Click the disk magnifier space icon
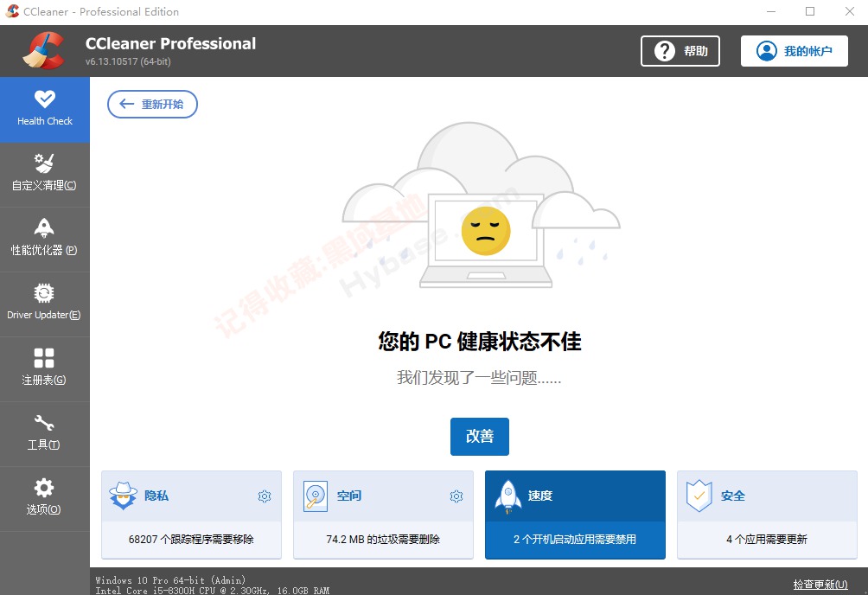868x595 pixels. point(316,496)
